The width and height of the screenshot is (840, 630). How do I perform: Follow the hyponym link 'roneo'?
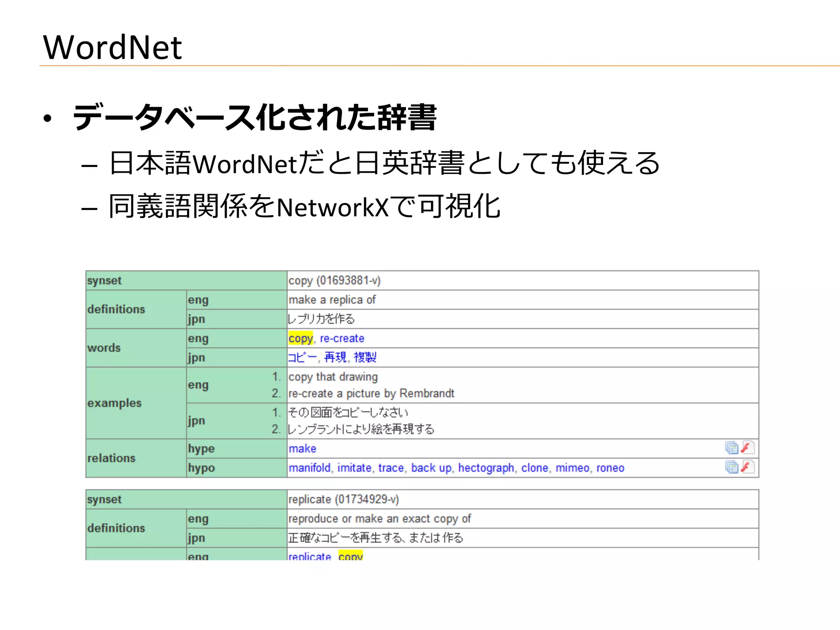[x=610, y=468]
